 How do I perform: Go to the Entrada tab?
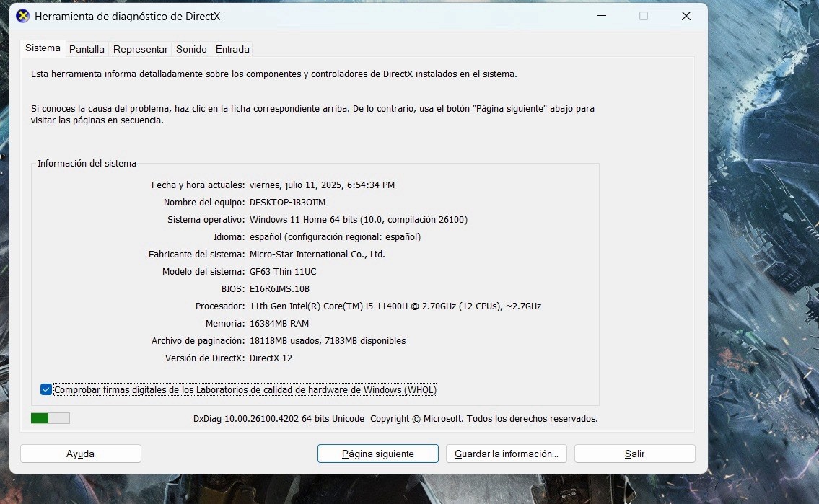(232, 49)
